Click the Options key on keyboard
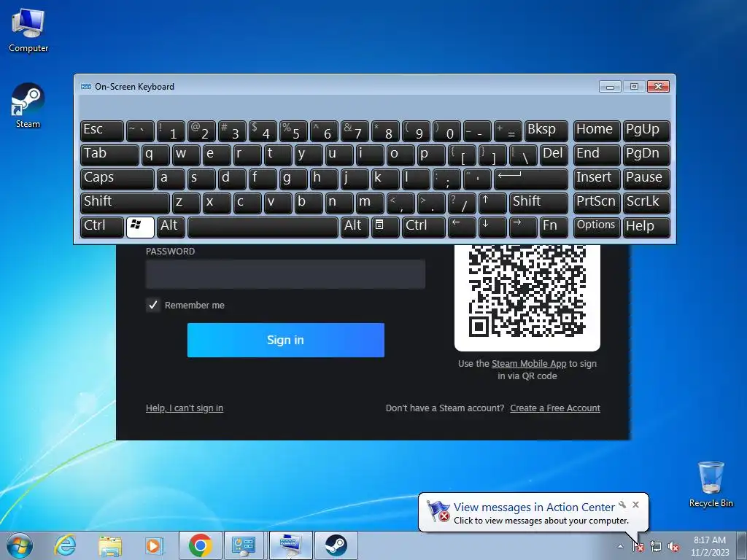 pos(597,227)
